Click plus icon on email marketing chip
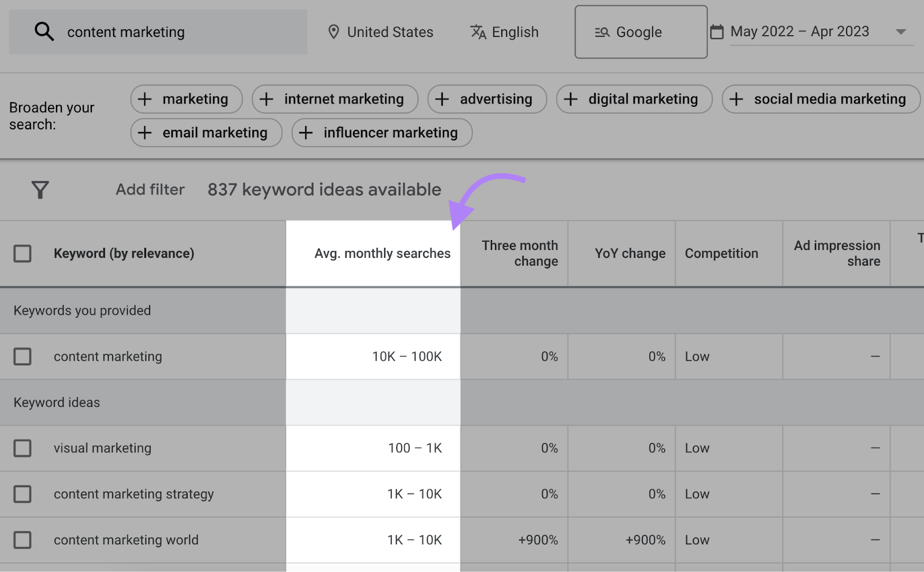This screenshot has height=572, width=924. coord(145,133)
